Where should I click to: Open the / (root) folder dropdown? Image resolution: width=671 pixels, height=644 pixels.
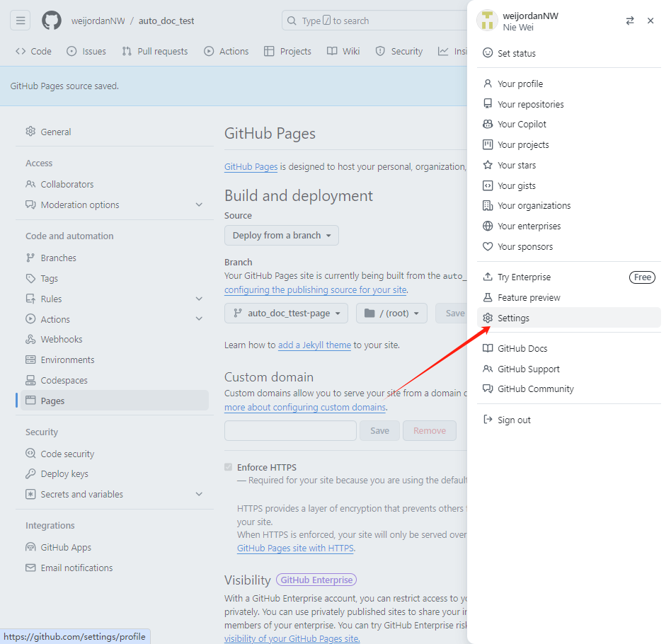pos(391,314)
